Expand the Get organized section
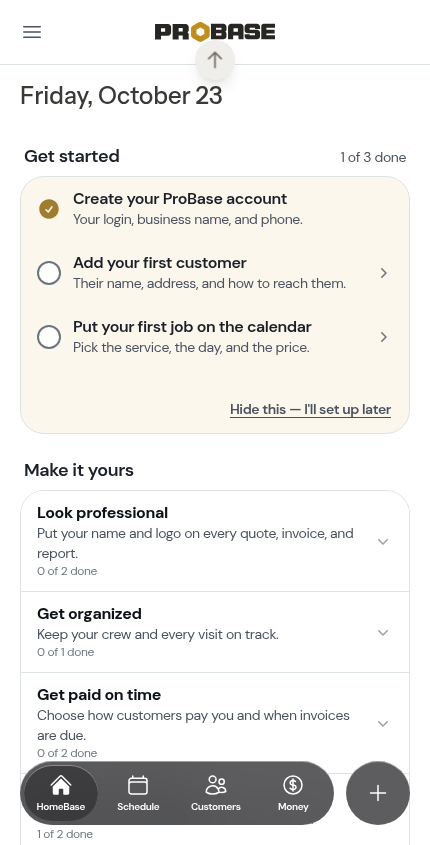The image size is (430, 845). click(215, 632)
